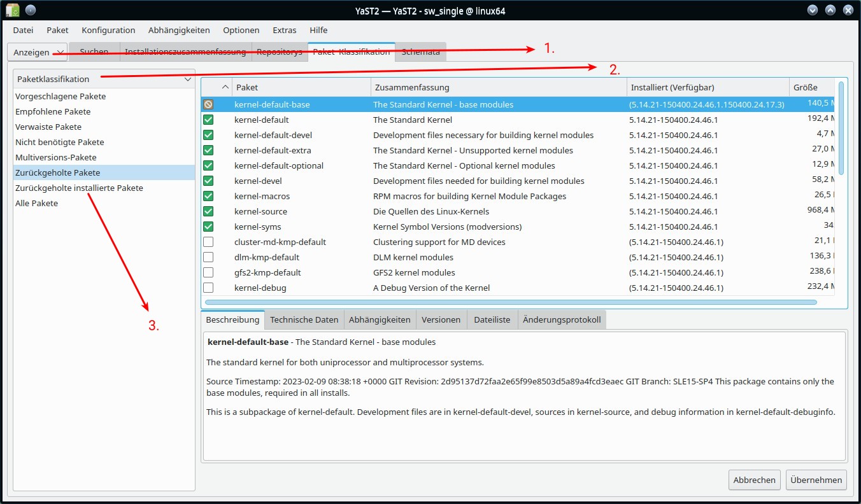Switch to the Installationszusammenfassung tab
Viewport: 861px width, 504px height.
pos(185,52)
